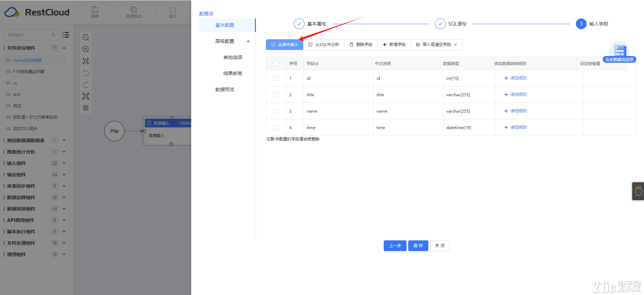Click the SQL语句 step checkmark
Viewport: 644px width, 295px height.
click(440, 24)
